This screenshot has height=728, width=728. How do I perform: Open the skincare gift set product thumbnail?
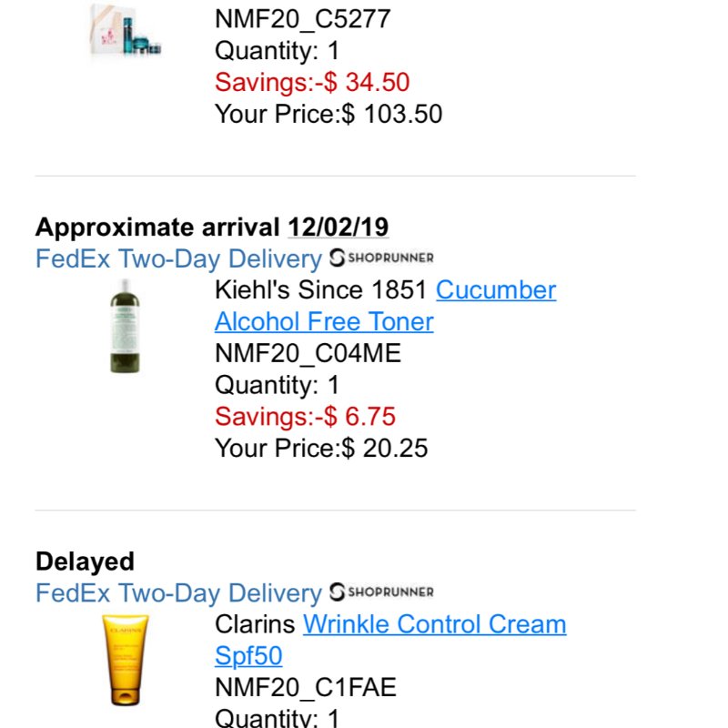click(126, 32)
